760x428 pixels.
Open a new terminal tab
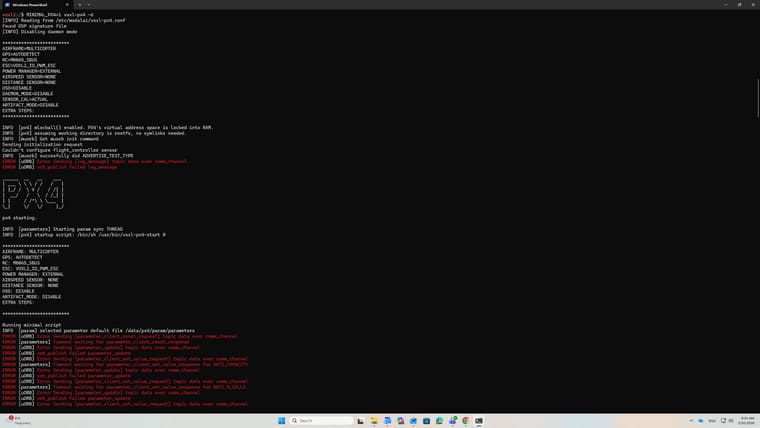80,4
